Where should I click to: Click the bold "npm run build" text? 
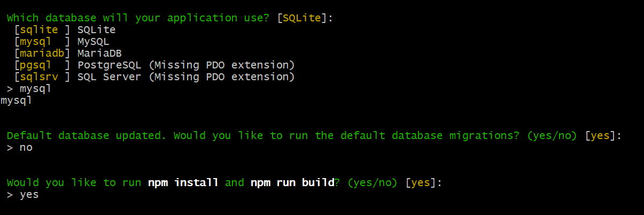click(292, 182)
